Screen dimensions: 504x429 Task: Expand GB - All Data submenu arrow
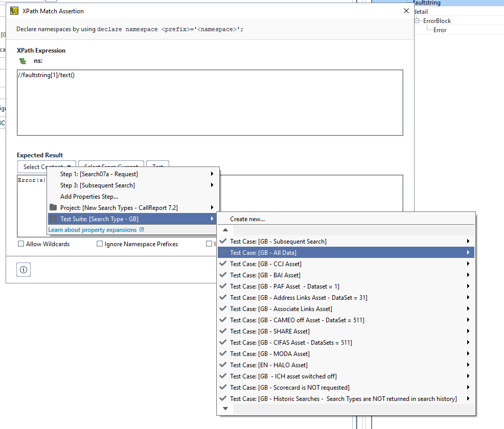point(468,252)
